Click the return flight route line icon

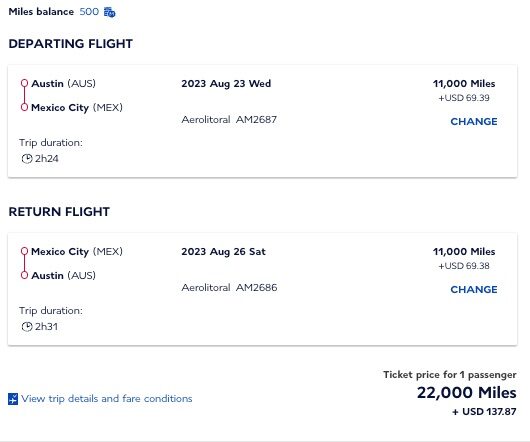coord(24,263)
